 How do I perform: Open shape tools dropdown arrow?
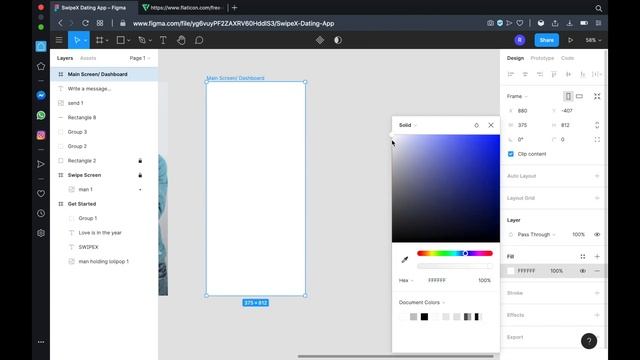[x=129, y=40]
